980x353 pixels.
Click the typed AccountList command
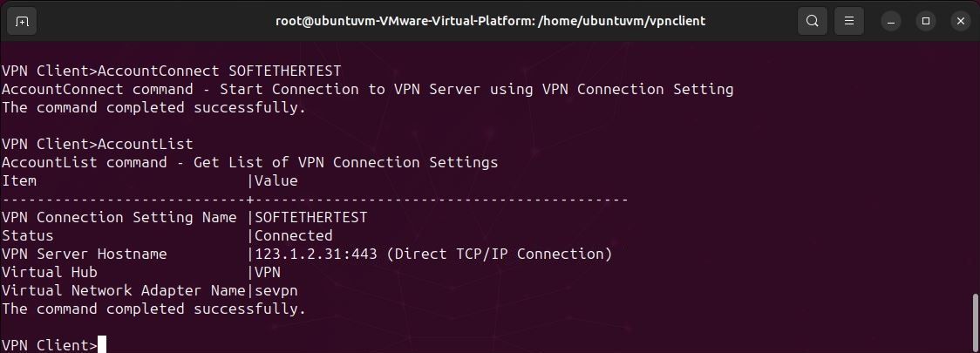coord(146,144)
